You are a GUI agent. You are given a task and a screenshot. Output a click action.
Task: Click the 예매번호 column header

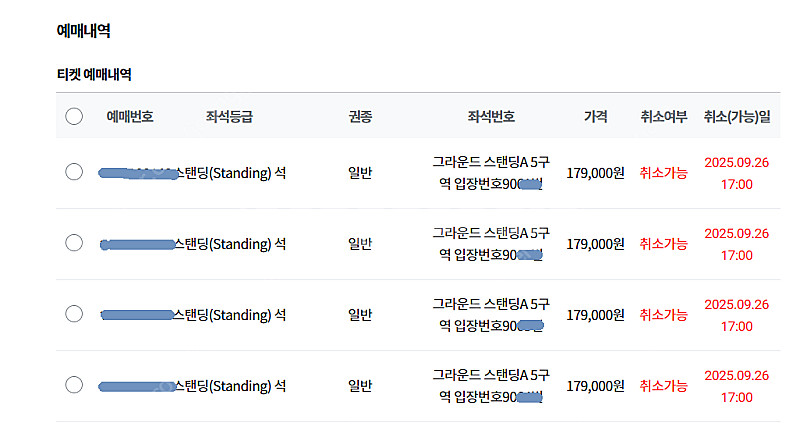tap(130, 117)
